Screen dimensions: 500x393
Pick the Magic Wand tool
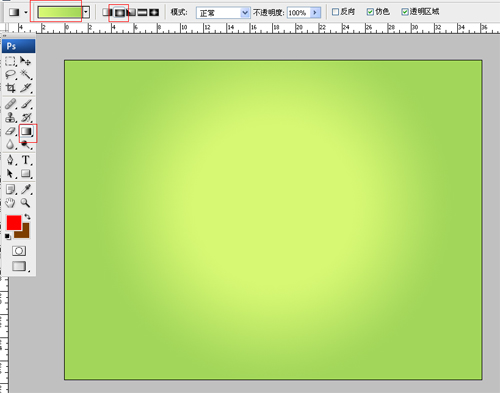26,74
